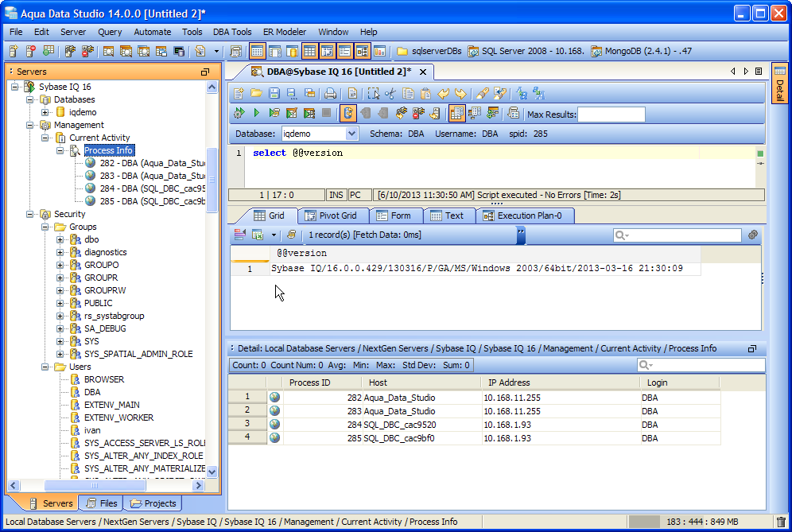Click the open folder icon in query toolbar
The width and height of the screenshot is (792, 532).
(256, 94)
